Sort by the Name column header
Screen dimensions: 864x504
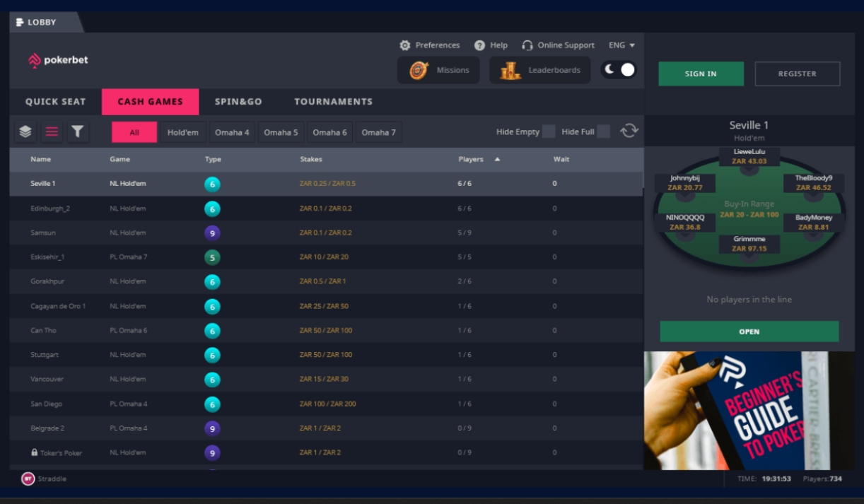pos(40,160)
